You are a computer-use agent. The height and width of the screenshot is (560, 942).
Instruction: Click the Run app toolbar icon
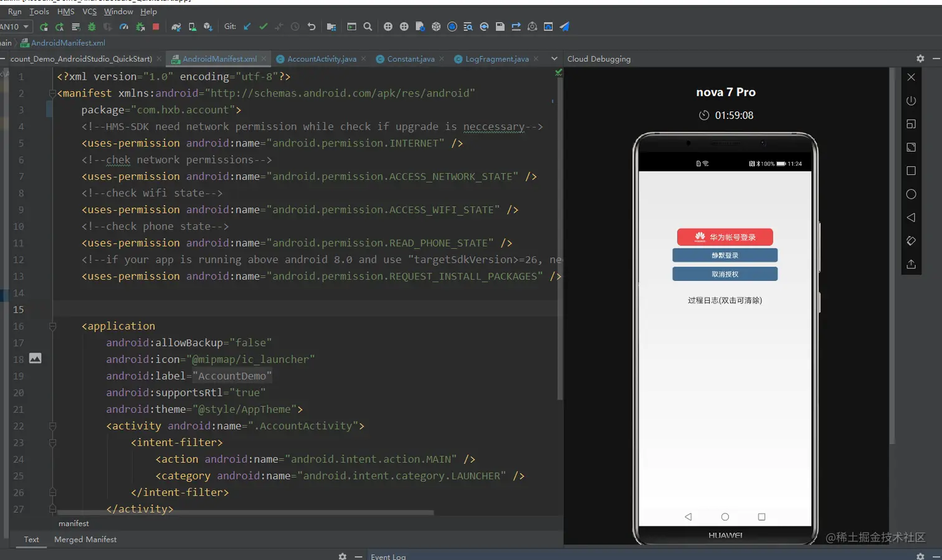[x=44, y=27]
